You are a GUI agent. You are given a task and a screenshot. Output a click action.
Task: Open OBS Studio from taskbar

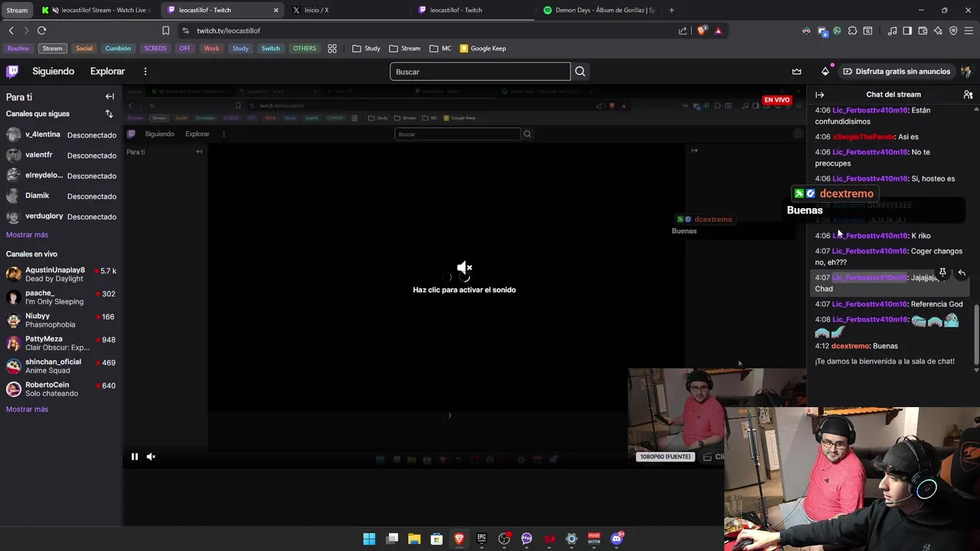(x=504, y=539)
